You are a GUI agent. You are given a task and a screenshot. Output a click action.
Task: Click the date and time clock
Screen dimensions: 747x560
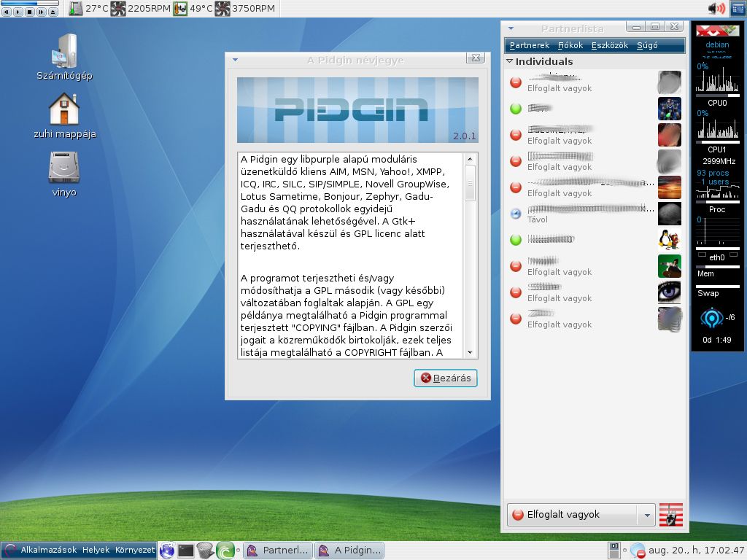coord(696,551)
